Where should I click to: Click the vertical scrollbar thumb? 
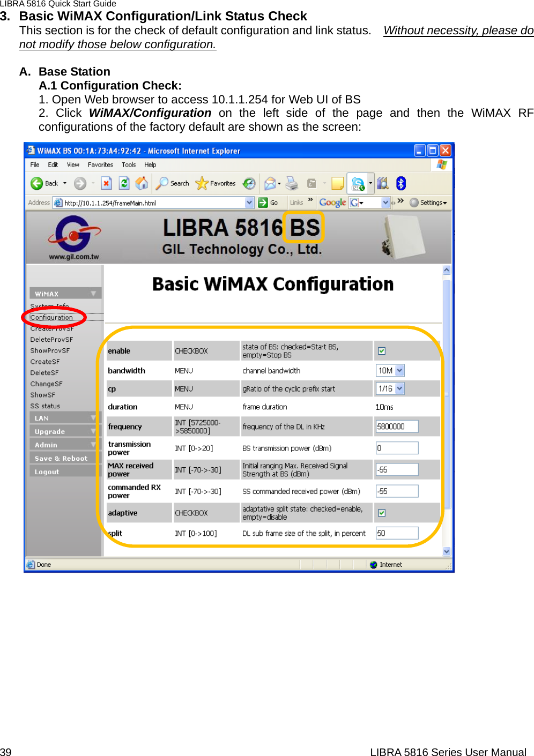coord(447,394)
